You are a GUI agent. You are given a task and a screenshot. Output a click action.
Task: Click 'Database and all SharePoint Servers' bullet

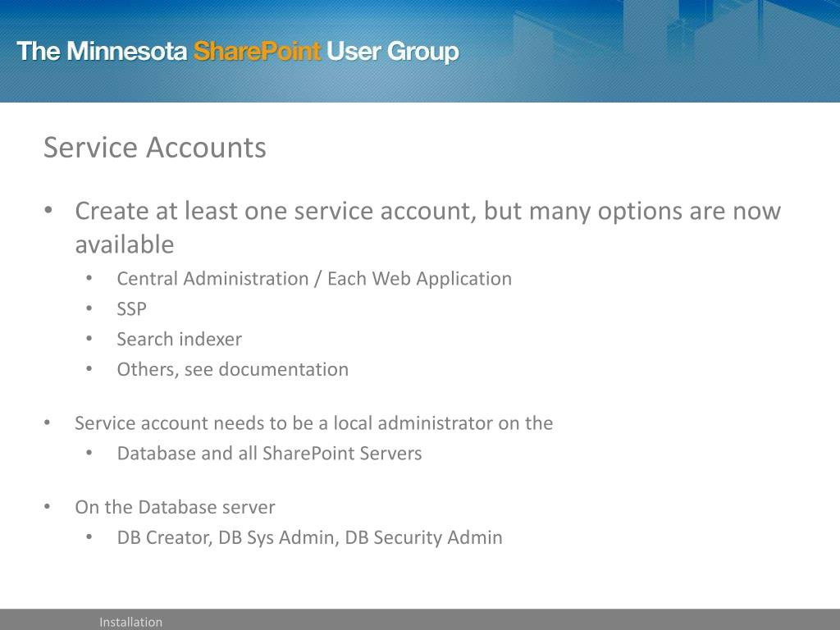(269, 454)
